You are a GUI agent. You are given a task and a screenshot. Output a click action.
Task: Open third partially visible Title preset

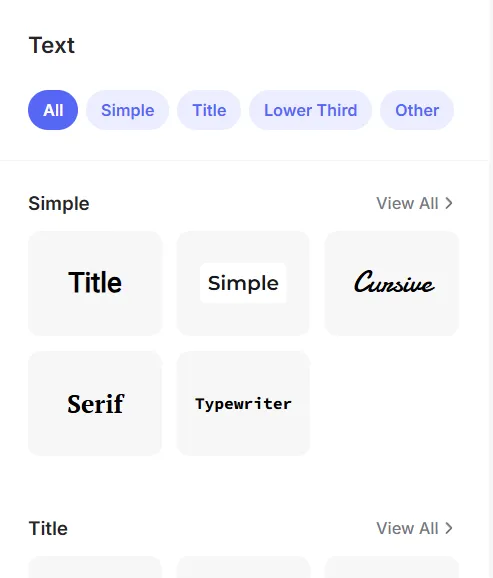[x=392, y=568]
